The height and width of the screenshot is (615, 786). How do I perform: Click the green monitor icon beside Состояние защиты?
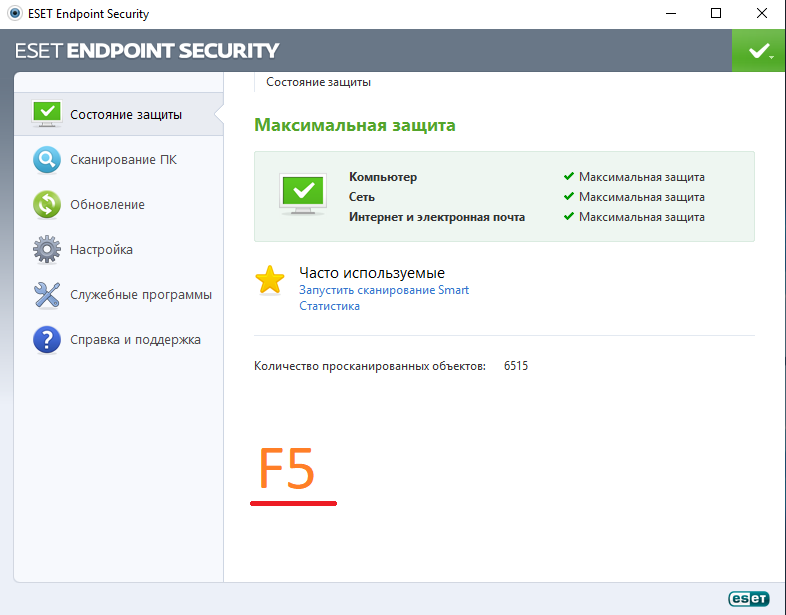click(47, 113)
